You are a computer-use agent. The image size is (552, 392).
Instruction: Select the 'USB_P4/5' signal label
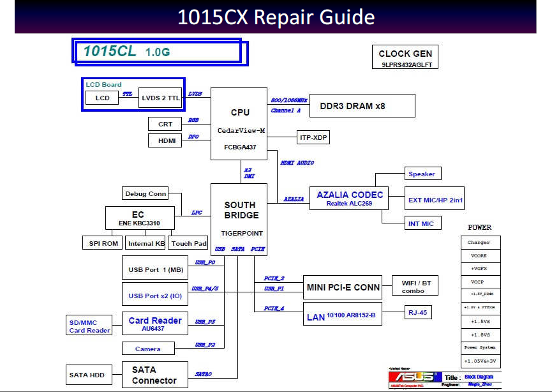click(205, 289)
